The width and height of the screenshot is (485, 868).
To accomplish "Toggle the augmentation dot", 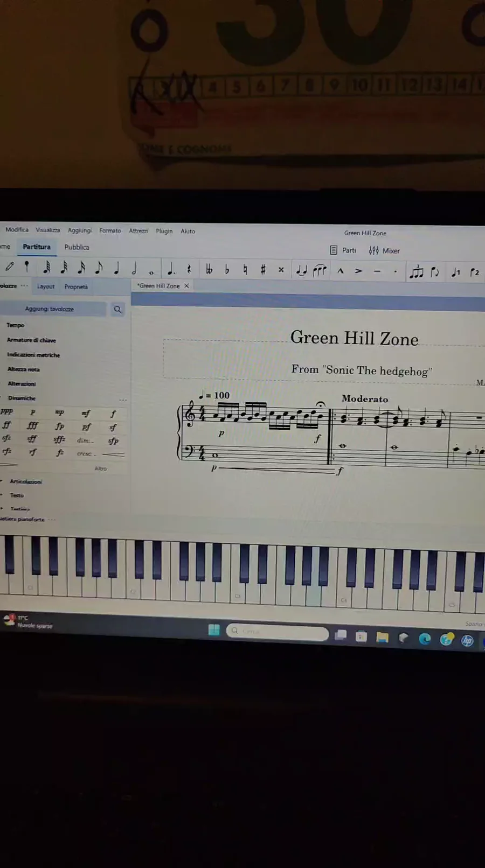I will click(171, 269).
